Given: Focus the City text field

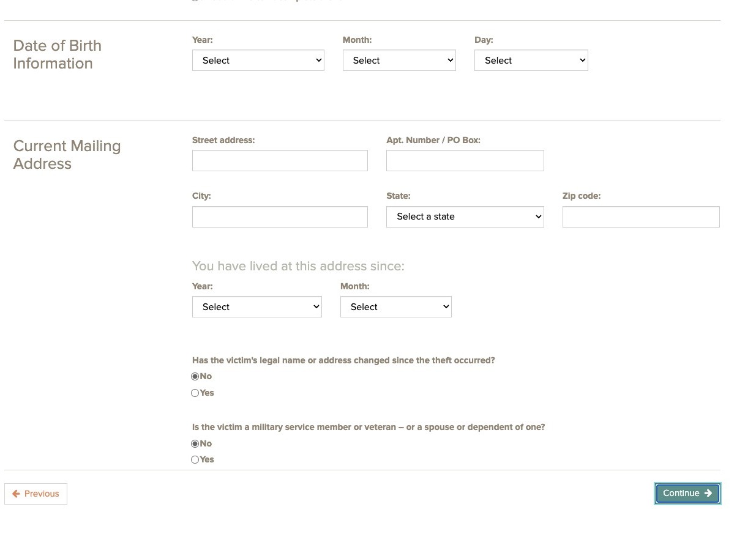Looking at the screenshot, I should tap(280, 217).
